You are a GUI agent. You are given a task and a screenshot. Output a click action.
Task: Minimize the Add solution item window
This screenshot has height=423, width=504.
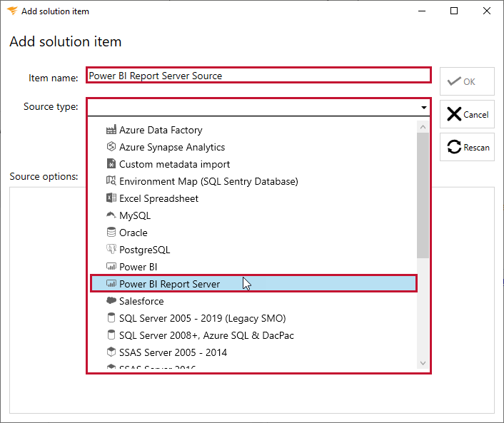(x=422, y=11)
